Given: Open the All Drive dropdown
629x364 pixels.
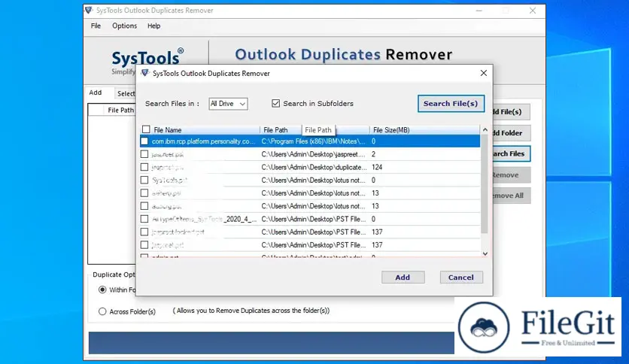Looking at the screenshot, I should point(228,104).
